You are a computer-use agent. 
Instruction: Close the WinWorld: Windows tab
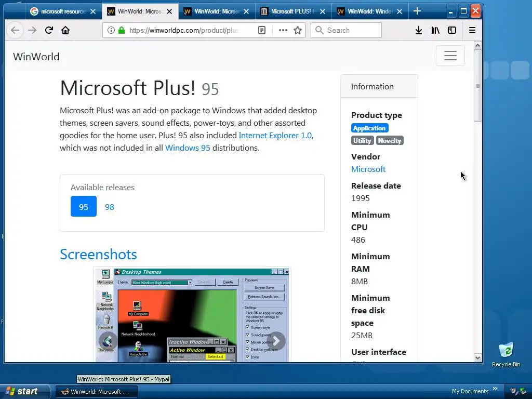[x=400, y=11]
